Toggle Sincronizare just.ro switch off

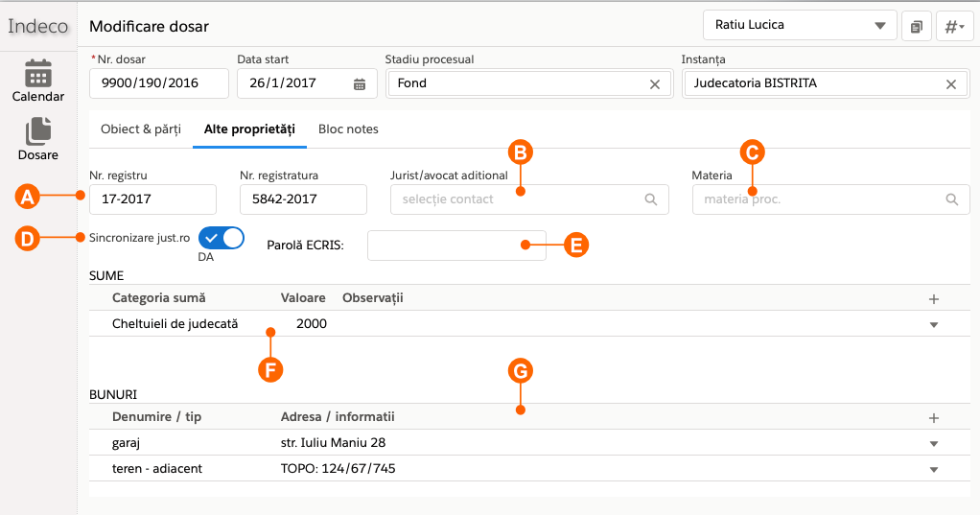coord(222,238)
